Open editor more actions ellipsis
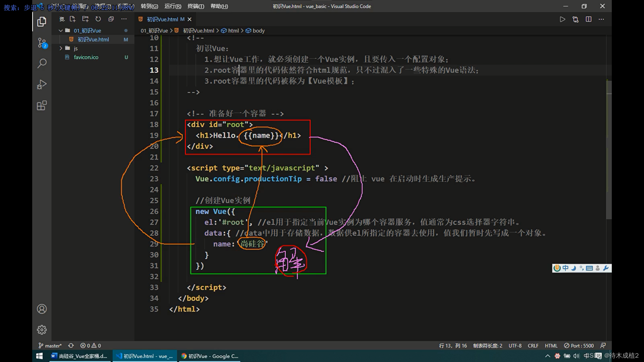The width and height of the screenshot is (644, 362). (601, 19)
